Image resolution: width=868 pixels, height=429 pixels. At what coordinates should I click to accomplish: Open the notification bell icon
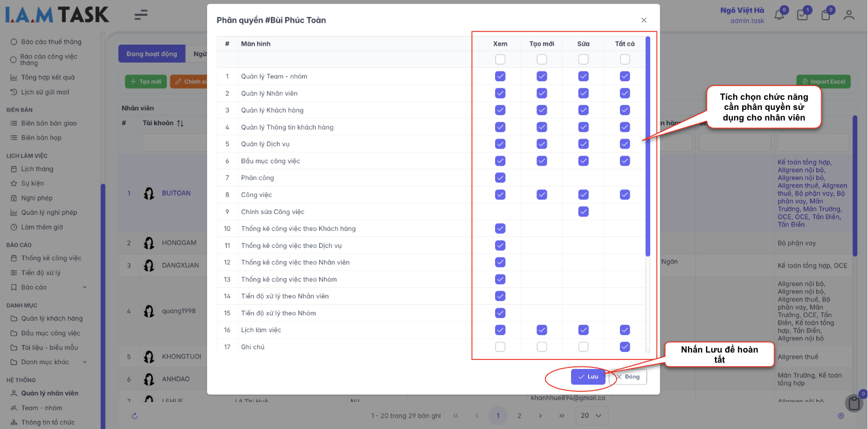click(x=779, y=15)
